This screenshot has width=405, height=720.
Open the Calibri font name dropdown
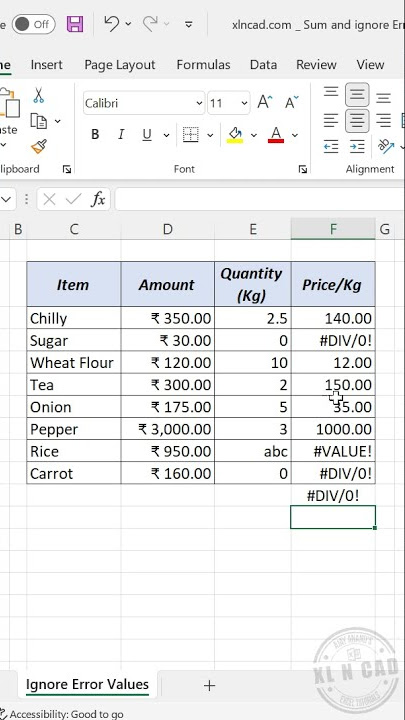click(199, 103)
